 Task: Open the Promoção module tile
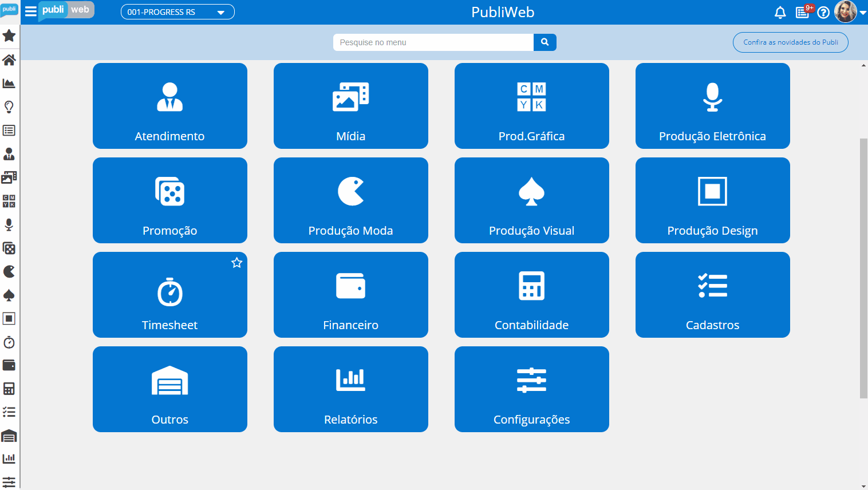170,200
